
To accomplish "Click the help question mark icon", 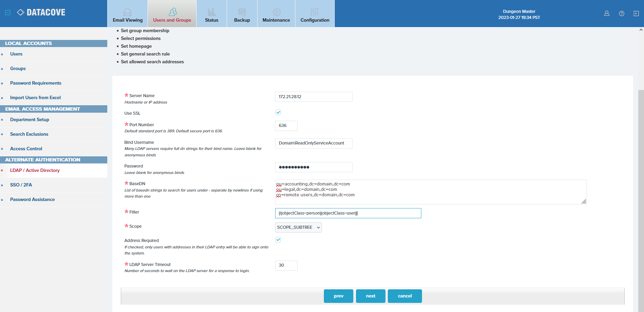I will click(x=621, y=14).
